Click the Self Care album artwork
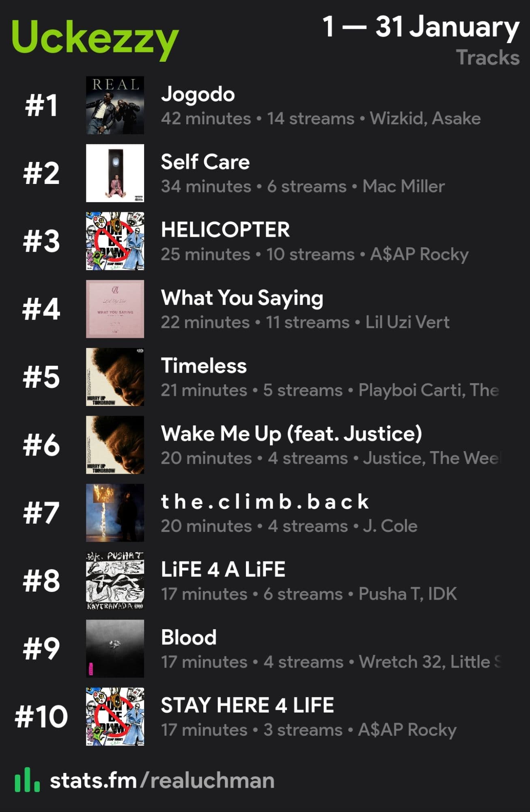Viewport: 530px width, 812px height. (115, 173)
